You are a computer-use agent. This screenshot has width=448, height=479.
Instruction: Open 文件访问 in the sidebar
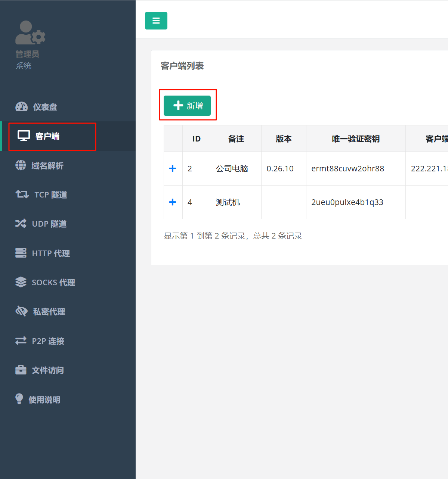click(x=47, y=370)
